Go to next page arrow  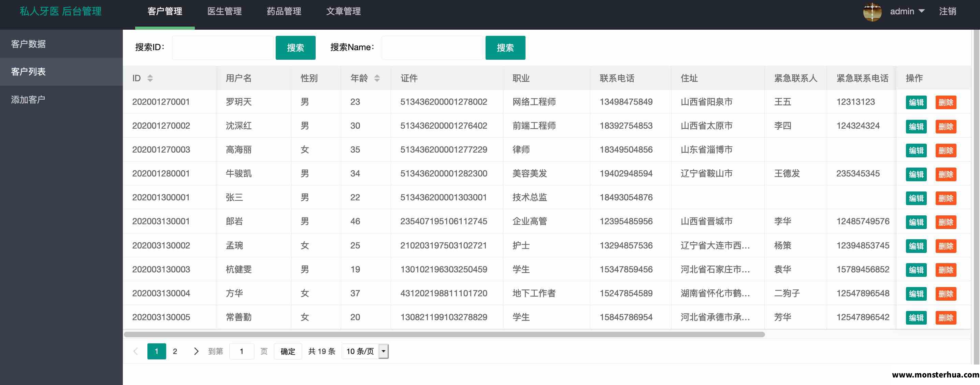coord(196,351)
